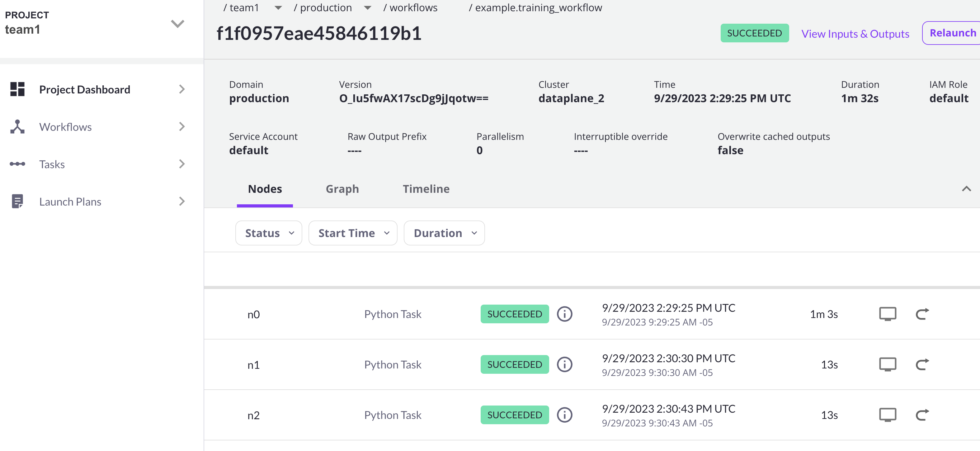Open monitor logs icon for node n0
The height and width of the screenshot is (451, 980).
(x=887, y=314)
